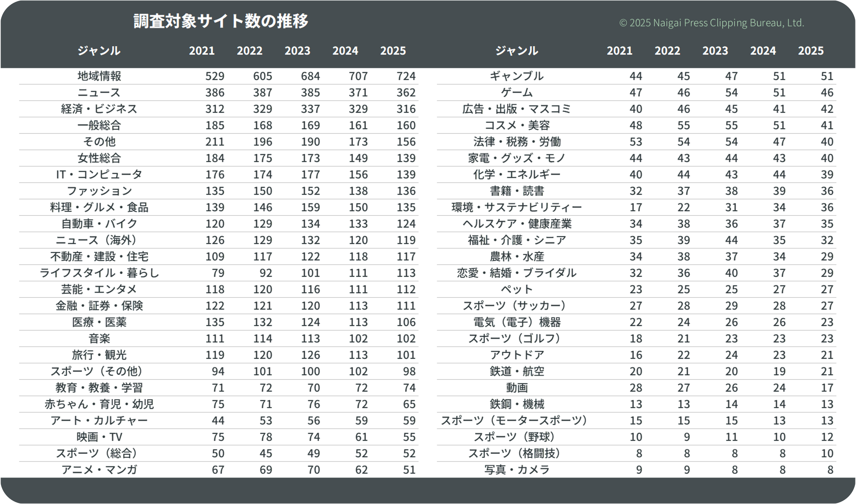Image resolution: width=856 pixels, height=504 pixels.
Task: Select the IT・コンピュータ row label
Action: (99, 175)
